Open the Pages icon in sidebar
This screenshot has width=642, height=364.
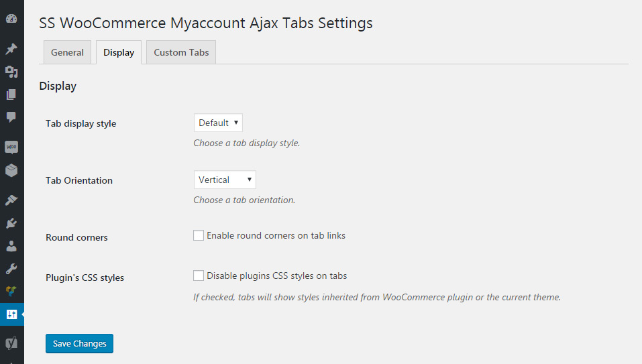[11, 95]
